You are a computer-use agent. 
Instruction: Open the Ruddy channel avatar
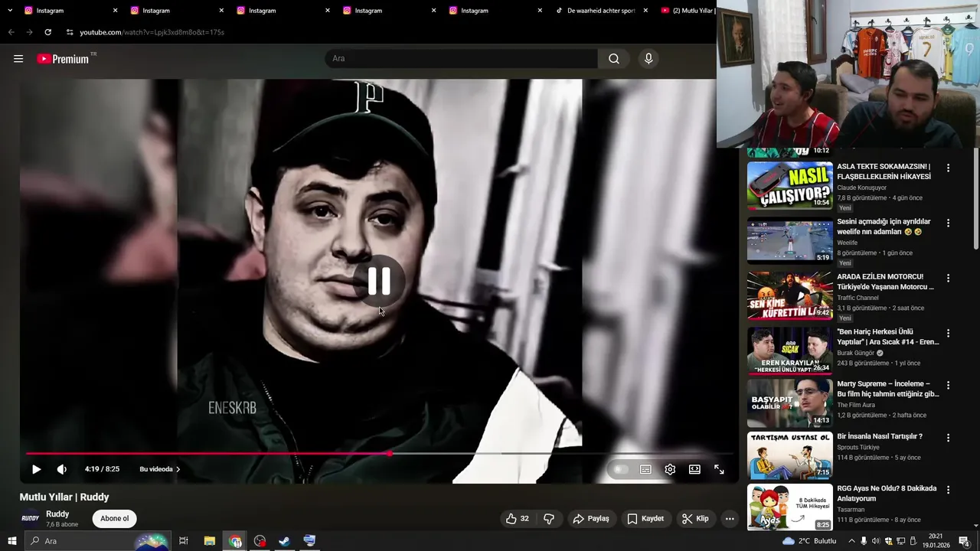tap(30, 519)
